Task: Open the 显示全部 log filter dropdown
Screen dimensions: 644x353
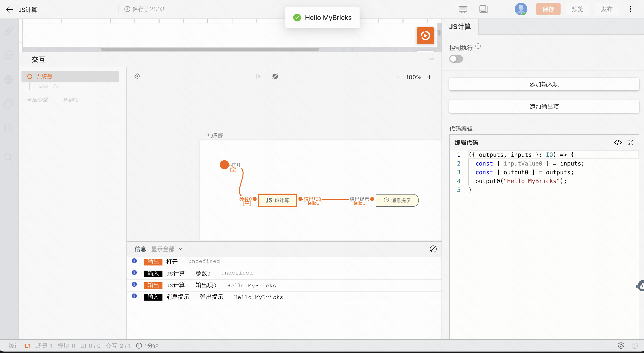Action: click(x=167, y=249)
